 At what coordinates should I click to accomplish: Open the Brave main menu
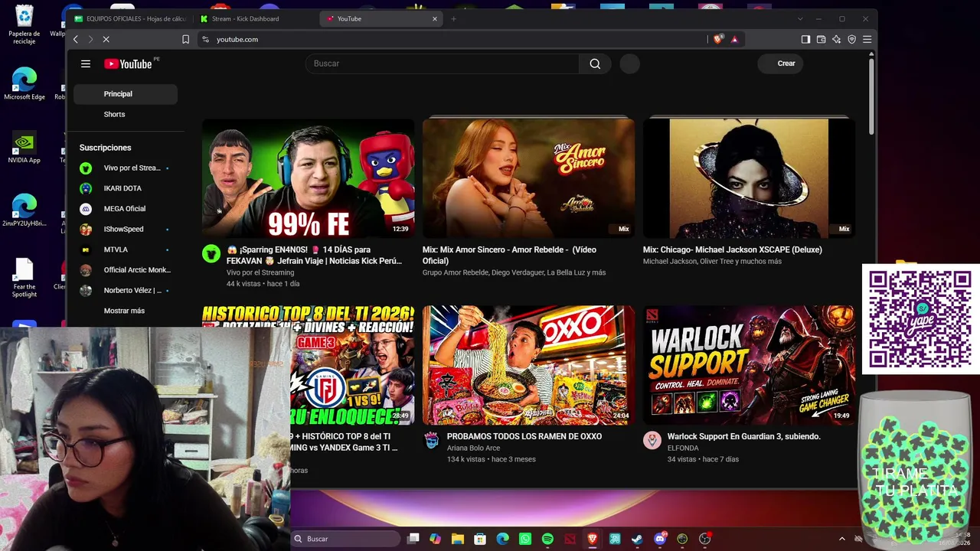[867, 39]
